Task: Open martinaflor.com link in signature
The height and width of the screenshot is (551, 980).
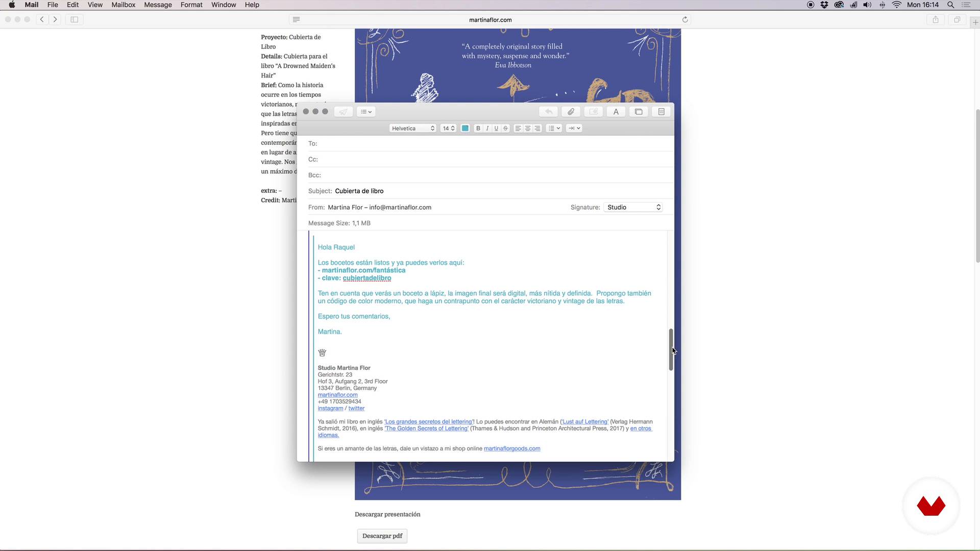Action: click(337, 395)
